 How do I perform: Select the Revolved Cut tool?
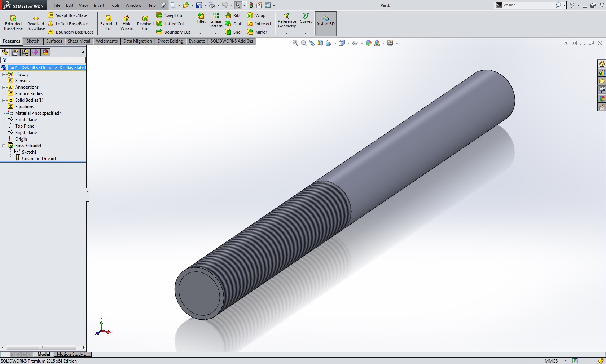145,23
